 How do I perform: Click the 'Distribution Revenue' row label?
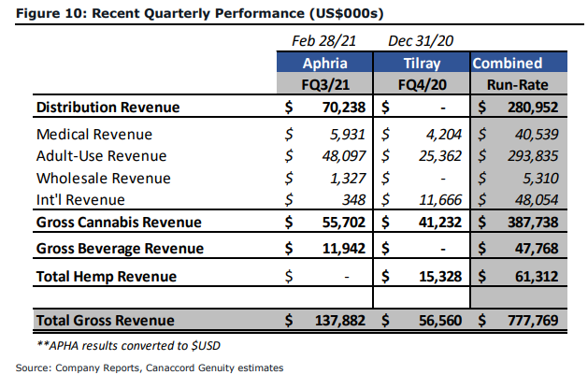[108, 108]
